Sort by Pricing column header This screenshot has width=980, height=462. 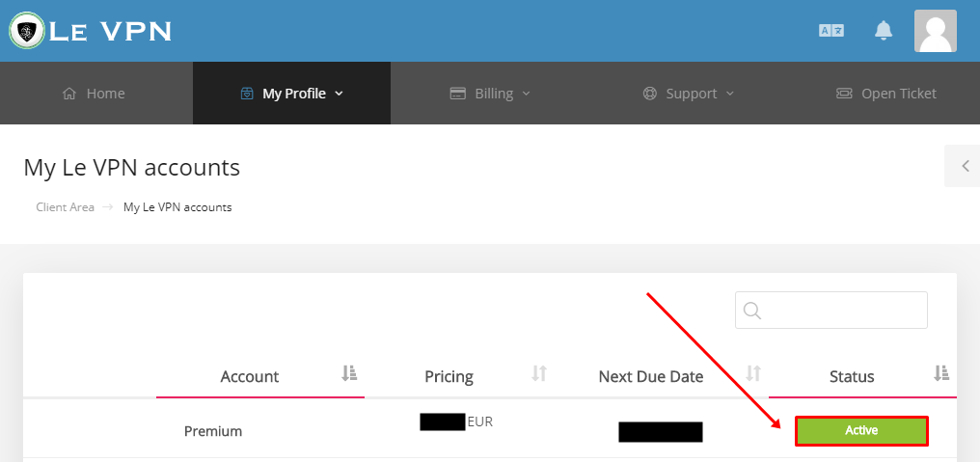[x=449, y=376]
